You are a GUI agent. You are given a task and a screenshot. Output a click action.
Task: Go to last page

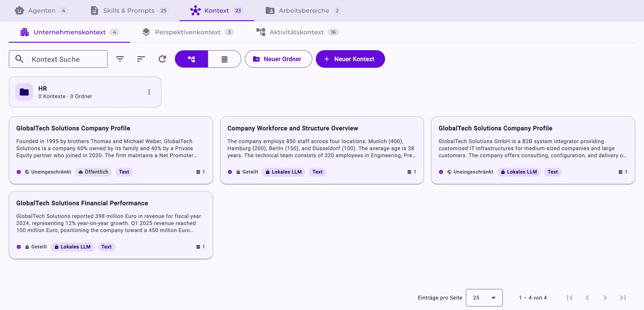click(623, 298)
